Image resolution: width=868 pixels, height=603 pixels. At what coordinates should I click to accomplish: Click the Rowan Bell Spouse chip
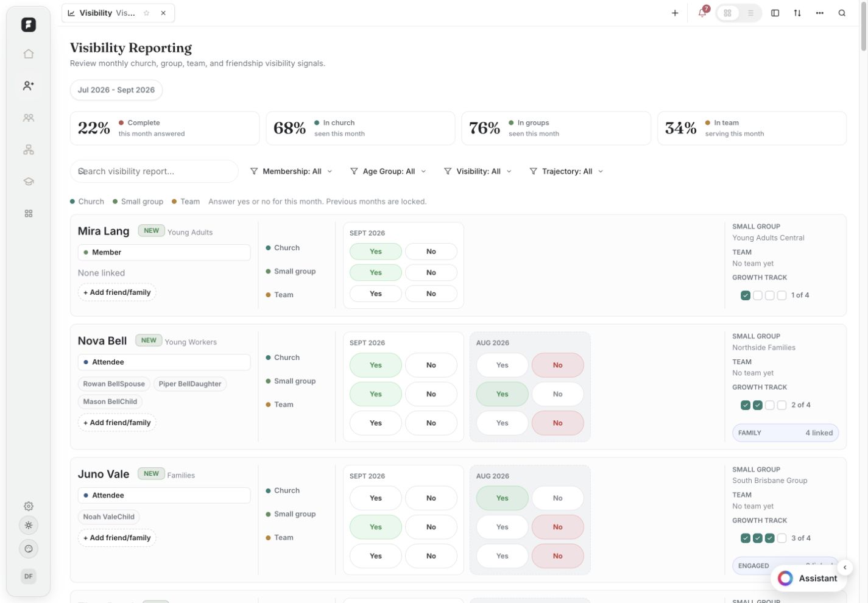[114, 384]
